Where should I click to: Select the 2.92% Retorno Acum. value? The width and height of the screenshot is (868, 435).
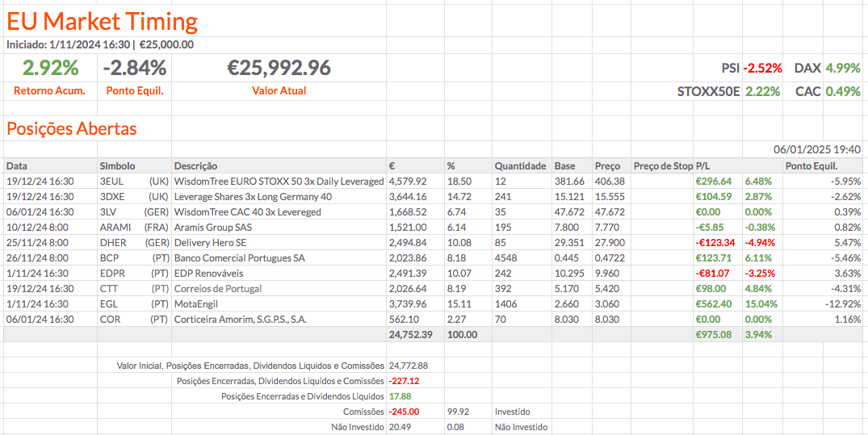coord(50,68)
